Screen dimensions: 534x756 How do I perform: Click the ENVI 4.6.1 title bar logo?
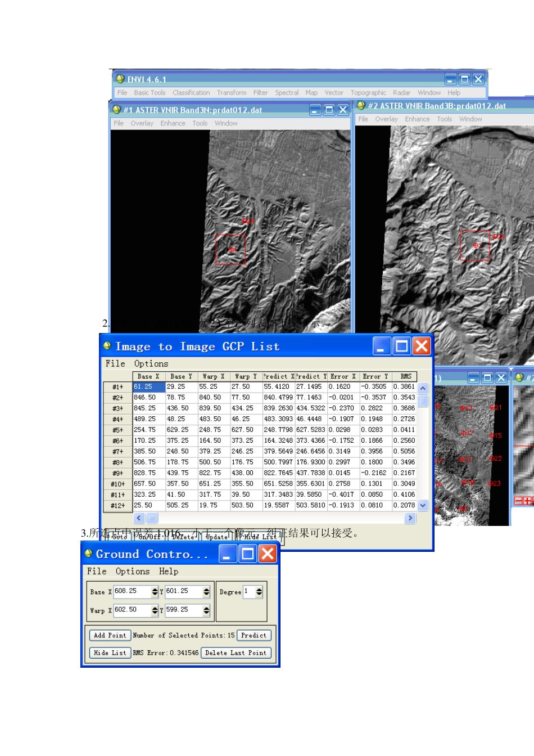(120, 79)
